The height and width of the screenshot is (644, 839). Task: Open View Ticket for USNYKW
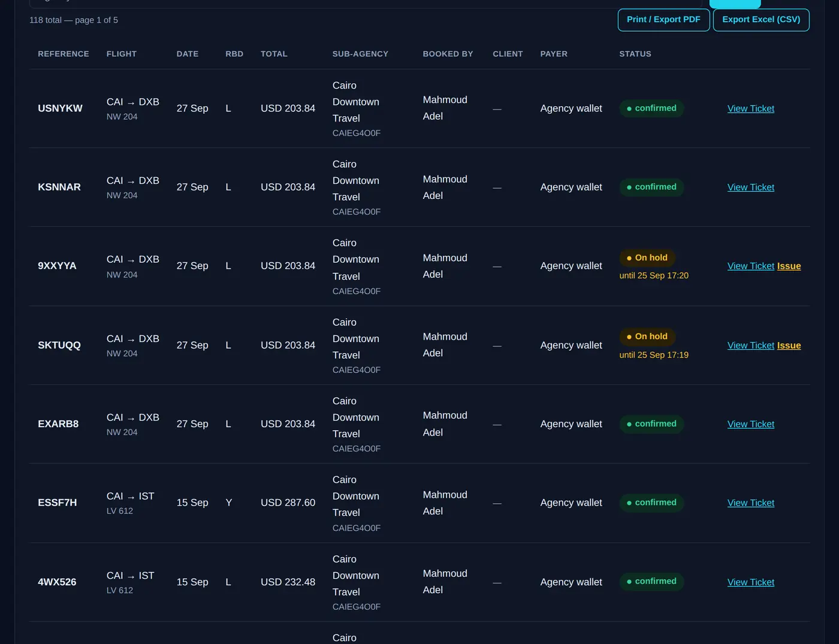point(750,108)
